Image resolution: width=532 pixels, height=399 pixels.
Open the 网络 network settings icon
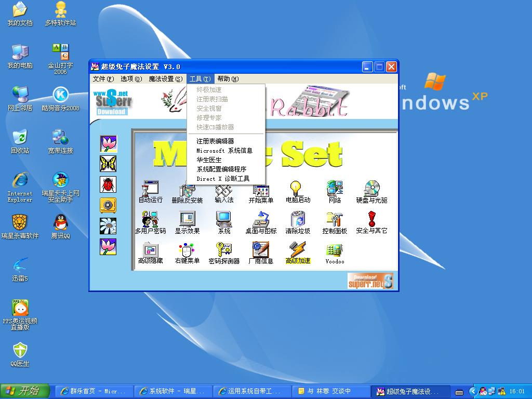335,192
